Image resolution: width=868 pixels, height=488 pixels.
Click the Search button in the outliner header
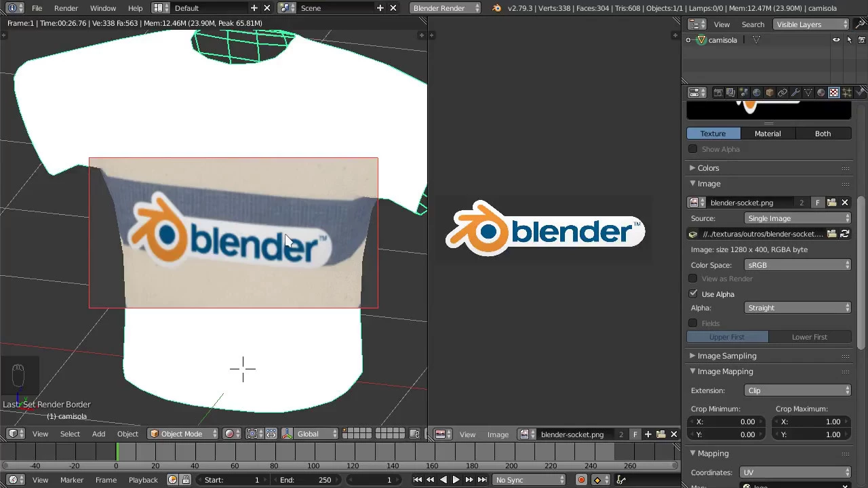point(753,24)
